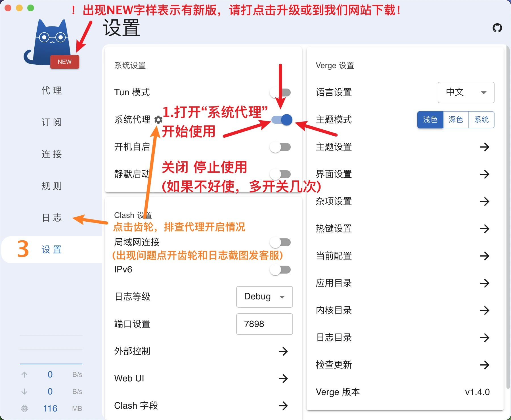511x420 pixels.
Task: Click the download speed arrow icon
Action: coord(24,391)
